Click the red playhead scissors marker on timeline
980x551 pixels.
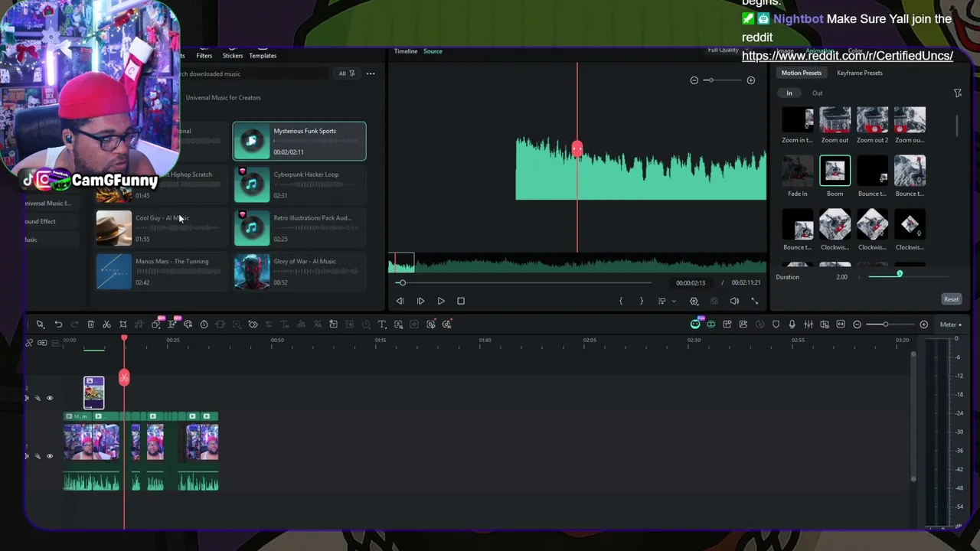tap(124, 378)
